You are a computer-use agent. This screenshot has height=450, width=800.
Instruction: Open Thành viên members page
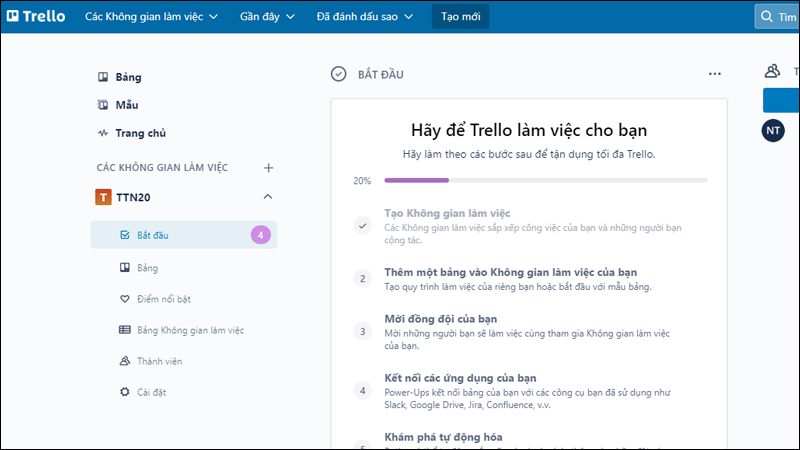(x=159, y=360)
